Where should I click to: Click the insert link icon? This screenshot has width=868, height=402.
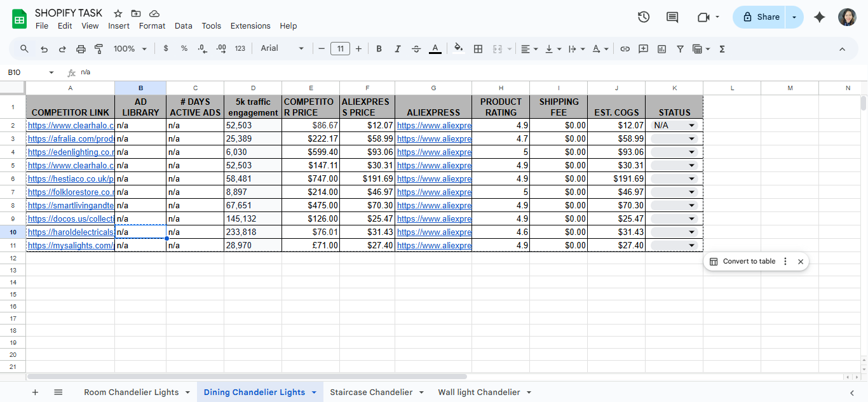click(625, 49)
